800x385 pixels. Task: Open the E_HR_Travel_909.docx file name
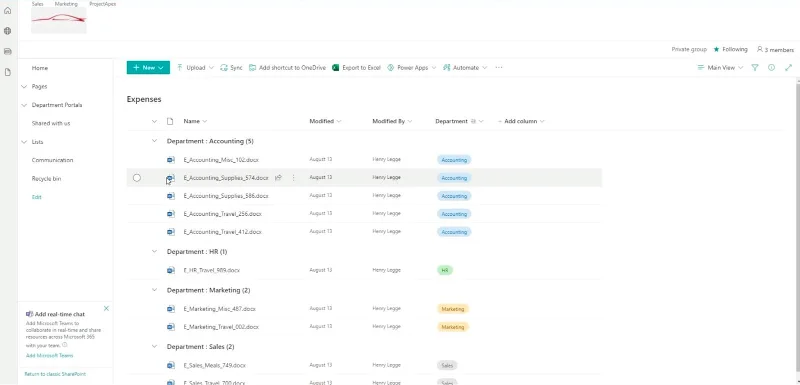tap(212, 270)
